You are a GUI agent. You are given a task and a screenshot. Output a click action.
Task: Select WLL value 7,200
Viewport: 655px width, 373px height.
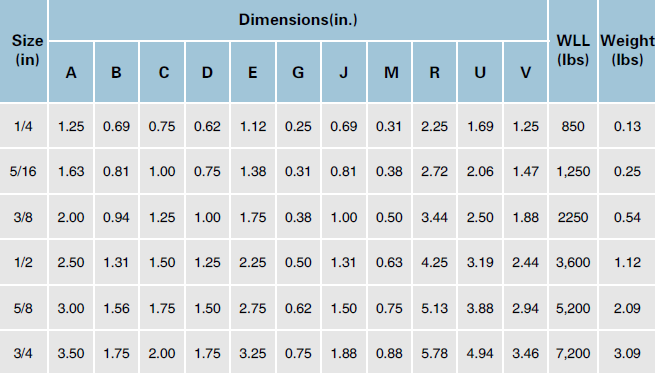point(573,354)
